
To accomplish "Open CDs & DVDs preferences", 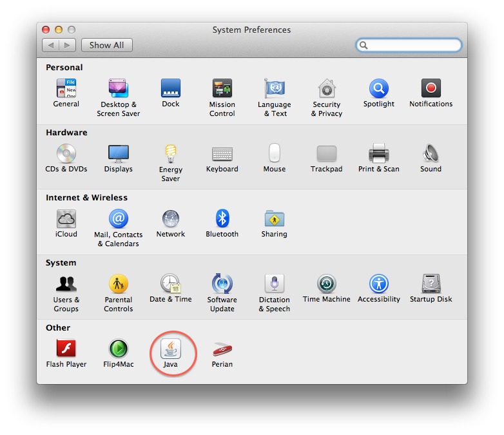I will (x=66, y=153).
